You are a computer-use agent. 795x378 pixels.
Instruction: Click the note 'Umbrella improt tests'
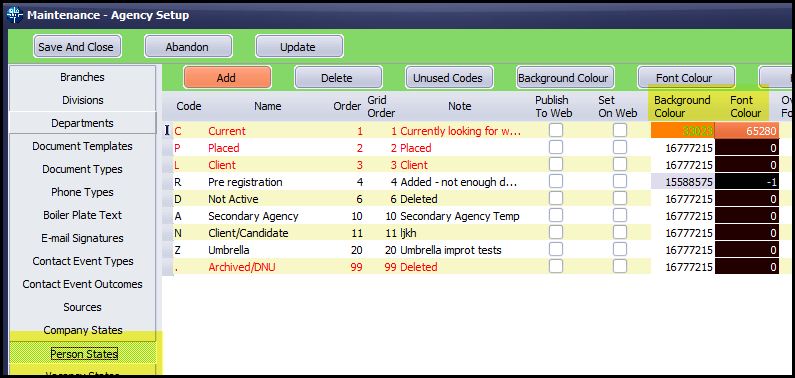coord(451,250)
